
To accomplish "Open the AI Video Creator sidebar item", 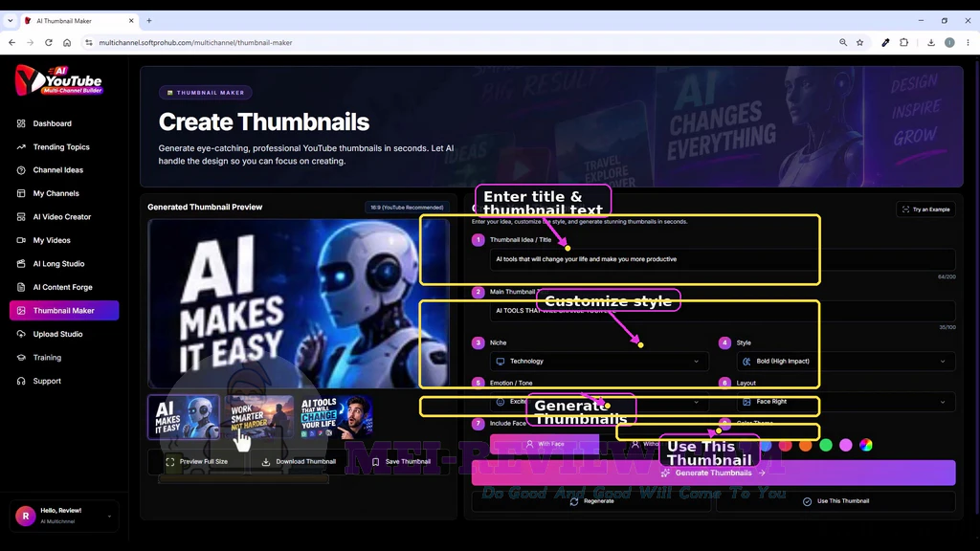I will tap(64, 217).
